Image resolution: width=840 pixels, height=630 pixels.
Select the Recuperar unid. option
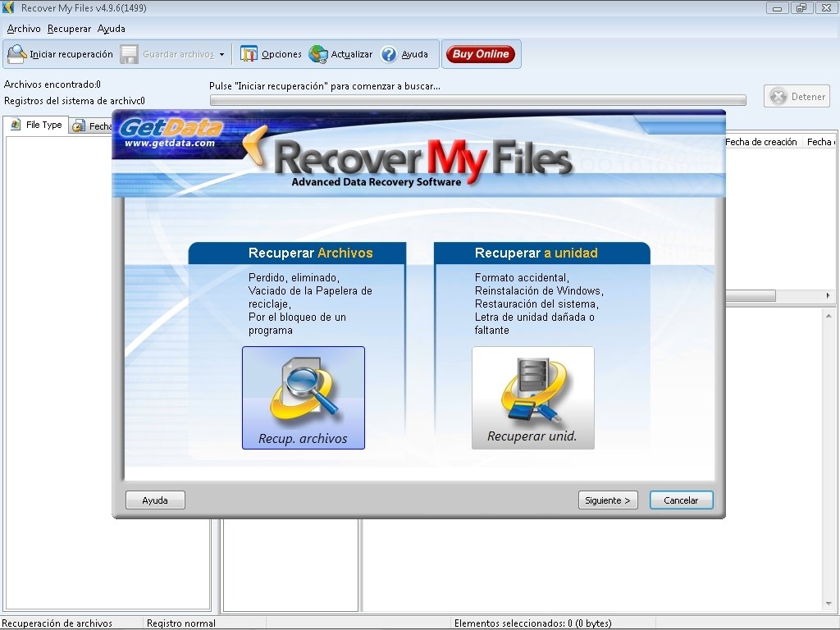pyautogui.click(x=533, y=398)
